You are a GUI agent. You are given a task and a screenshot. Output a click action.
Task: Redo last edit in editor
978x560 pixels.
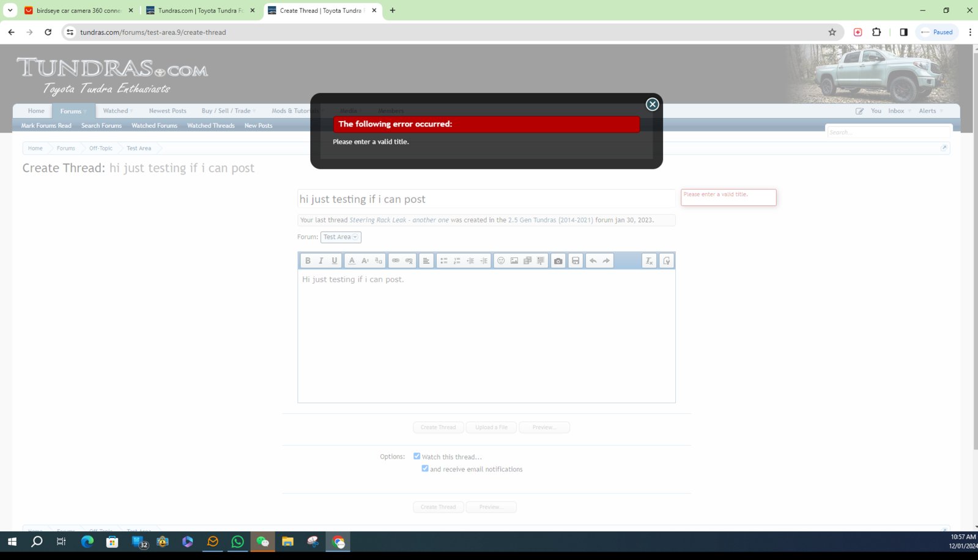pos(606,261)
